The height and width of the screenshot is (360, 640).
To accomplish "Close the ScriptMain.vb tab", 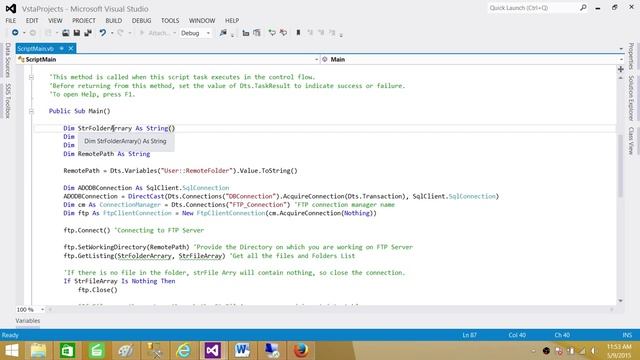I will pos(71,48).
